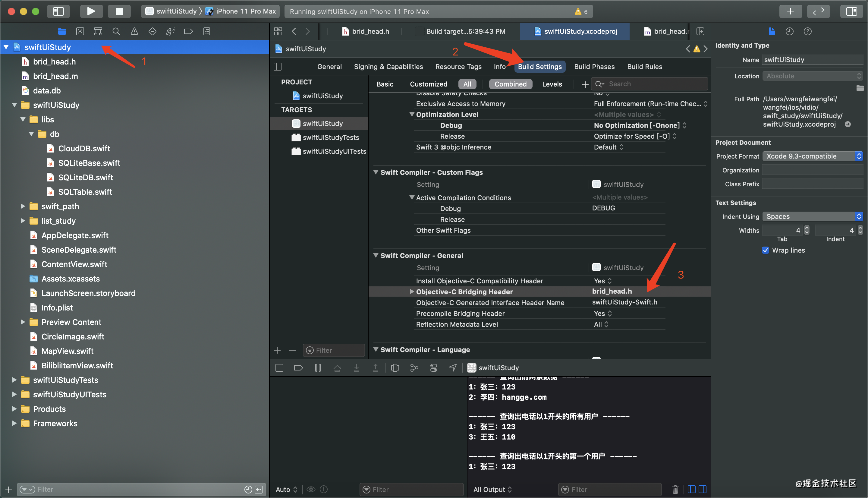Expand Objective-C Bridging Header row
The width and height of the screenshot is (868, 498).
(x=412, y=292)
